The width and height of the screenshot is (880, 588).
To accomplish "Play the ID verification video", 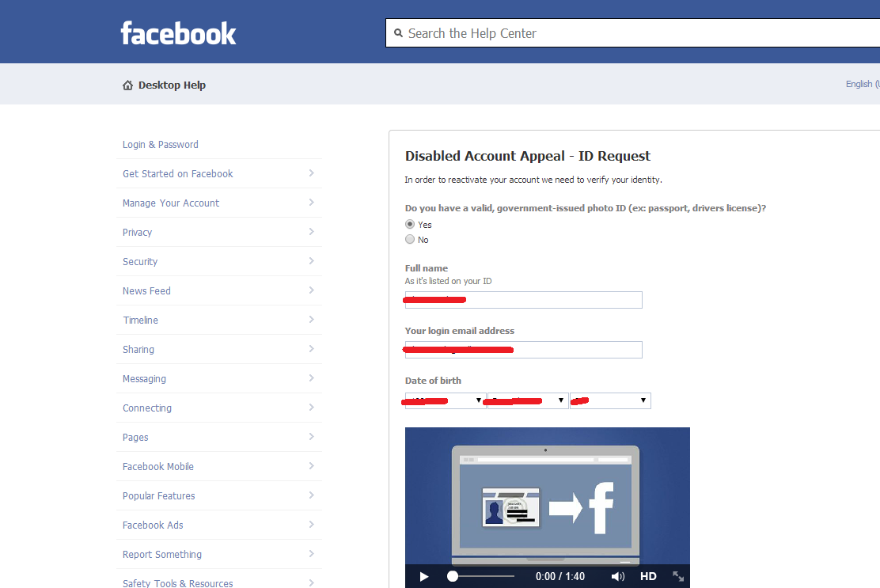I will point(424,576).
